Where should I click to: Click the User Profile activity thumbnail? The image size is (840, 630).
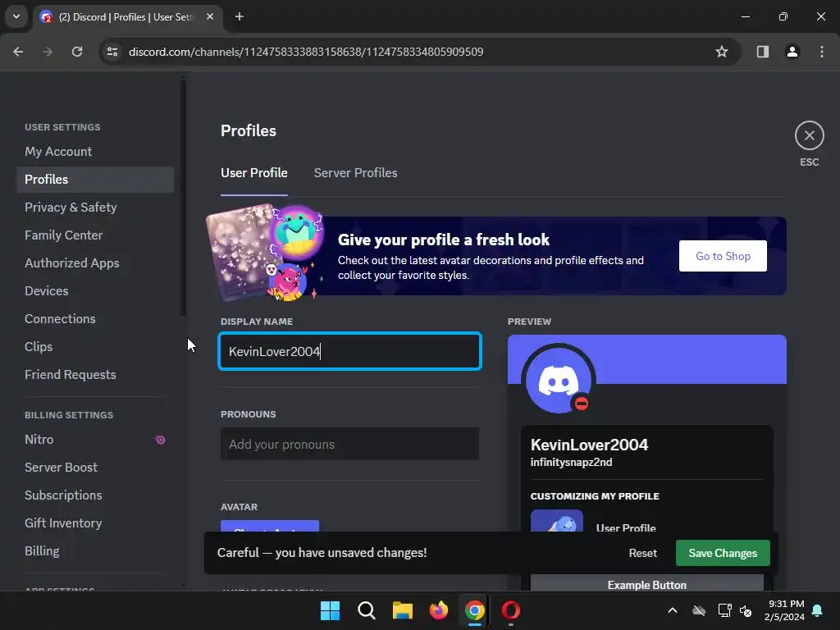click(x=557, y=521)
